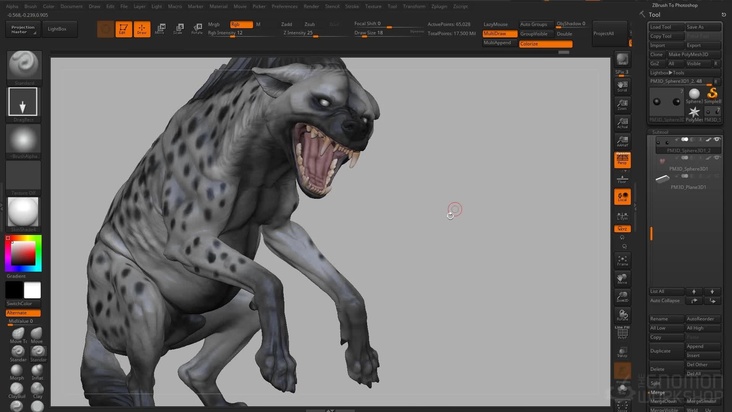The image size is (732, 412).
Task: Enable Zsub sculpting mode
Action: 310,24
